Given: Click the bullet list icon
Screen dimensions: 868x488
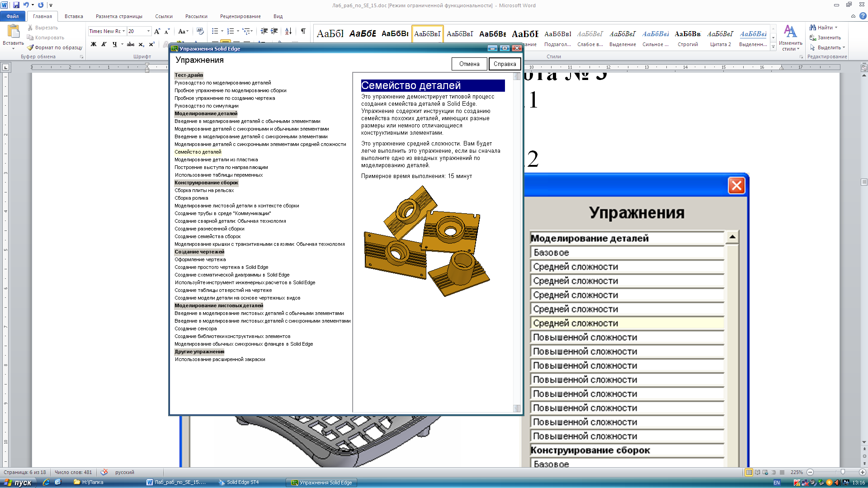Looking at the screenshot, I should click(x=215, y=31).
